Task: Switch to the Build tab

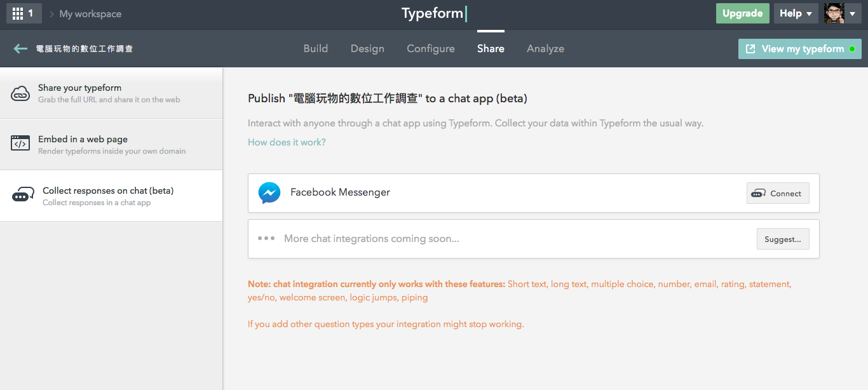Action: pos(316,48)
